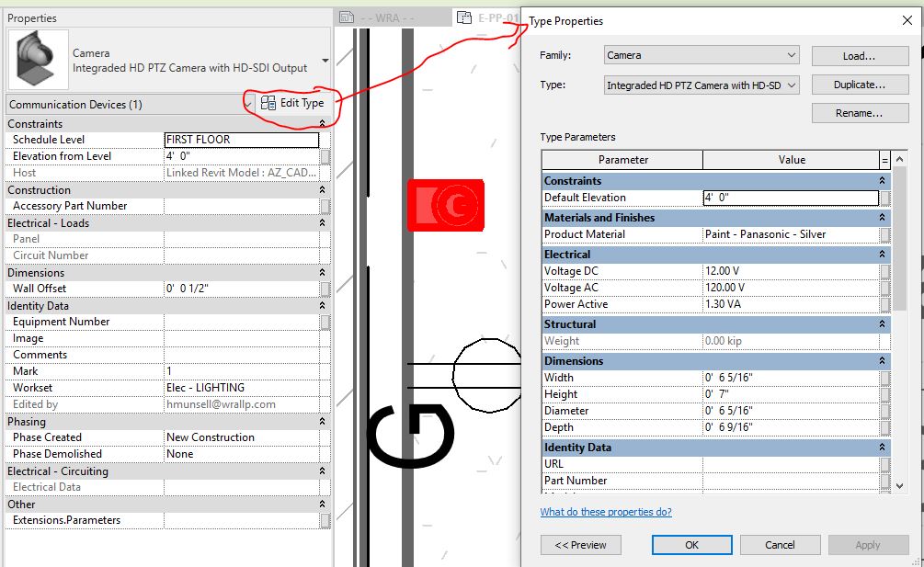This screenshot has width=924, height=567.
Task: Select the red camera symbol in the drawing
Action: [446, 205]
